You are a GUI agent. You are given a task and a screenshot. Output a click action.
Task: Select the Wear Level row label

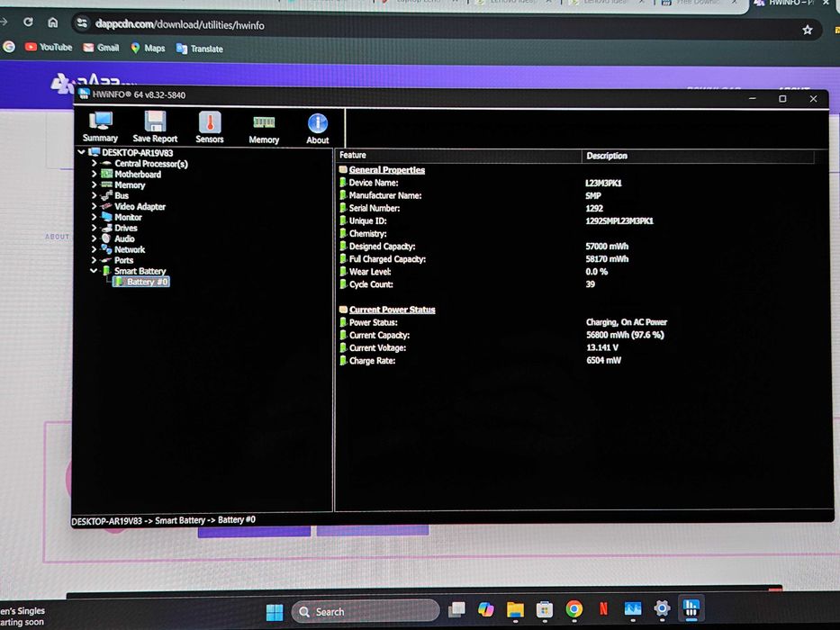370,272
